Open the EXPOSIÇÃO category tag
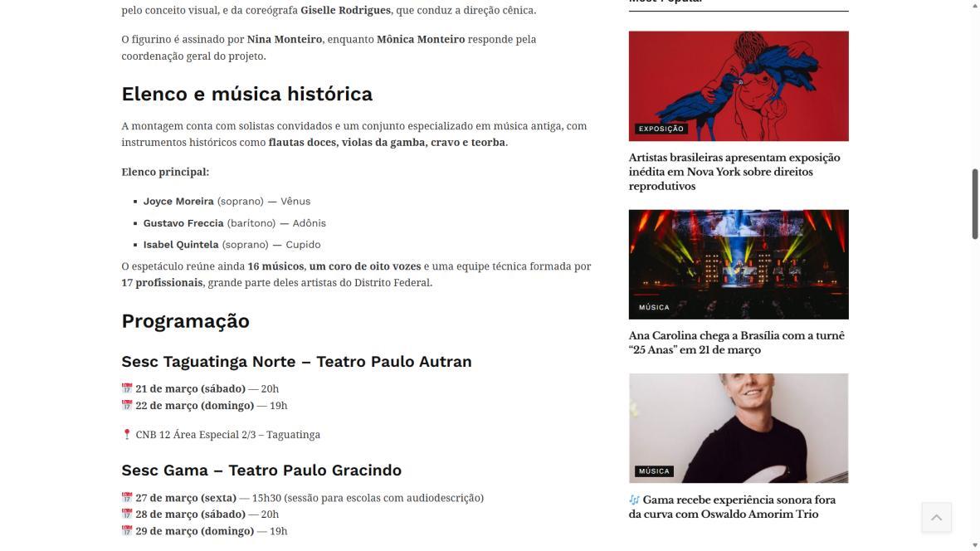The width and height of the screenshot is (980, 551). pyautogui.click(x=661, y=129)
